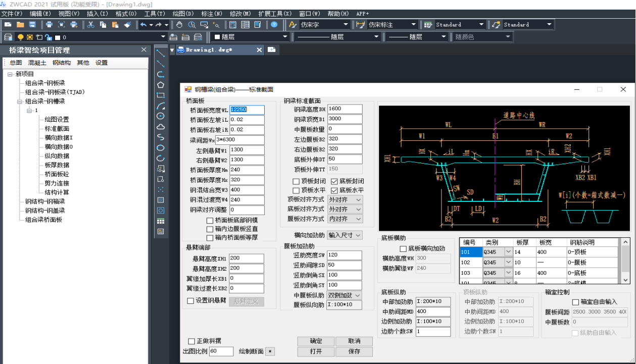636x364 pixels.
Task: Select the Polygon drawing tool
Action: coord(161,85)
